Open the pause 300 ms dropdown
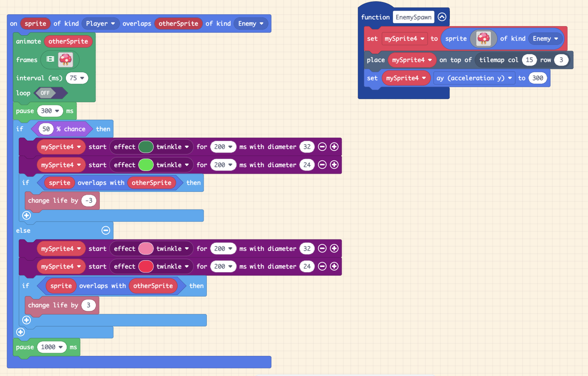The height and width of the screenshot is (376, 588). 50,111
